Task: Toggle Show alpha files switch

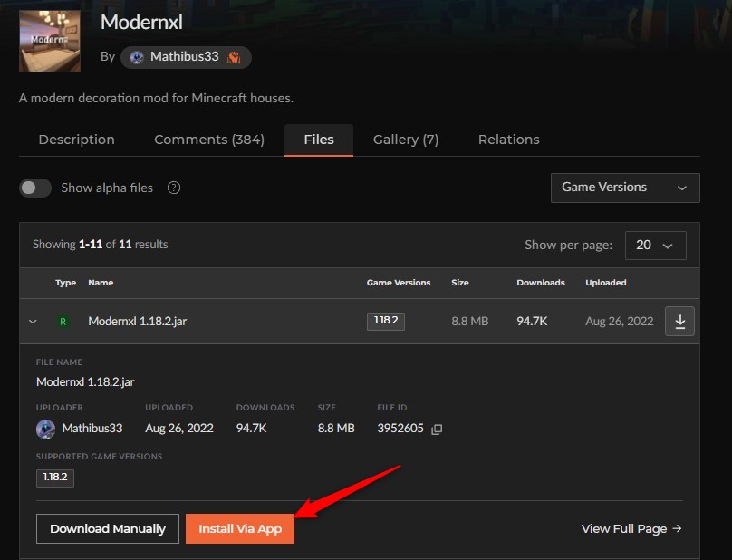Action: click(35, 188)
